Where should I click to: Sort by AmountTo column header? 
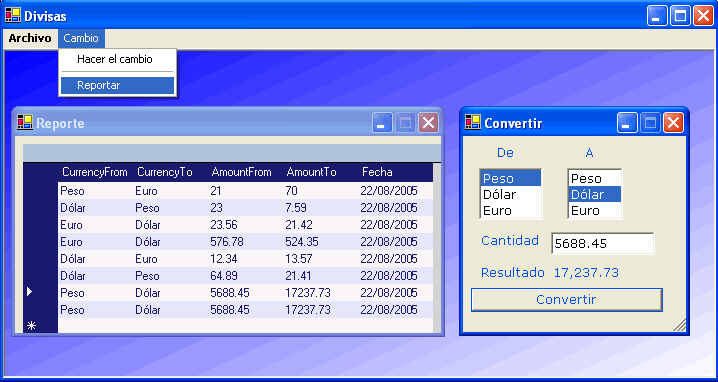pos(321,172)
